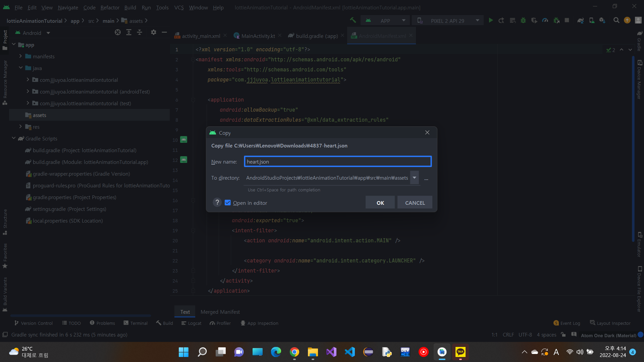Click the New name text field

337,162
